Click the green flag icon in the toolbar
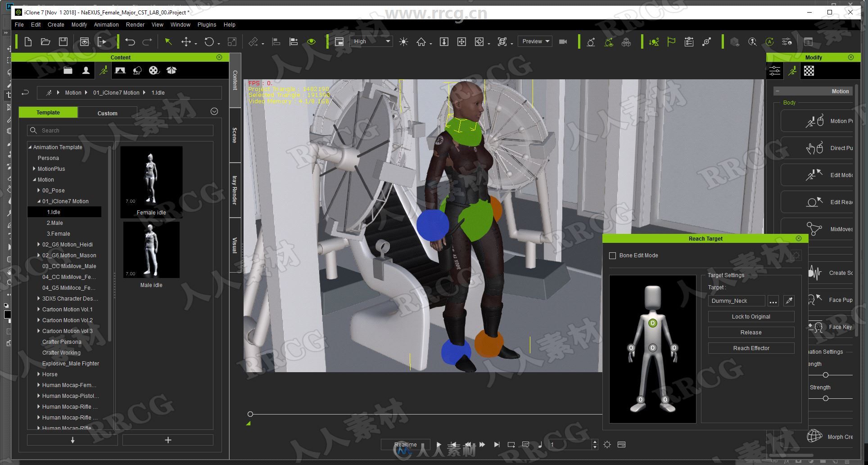 click(x=671, y=41)
